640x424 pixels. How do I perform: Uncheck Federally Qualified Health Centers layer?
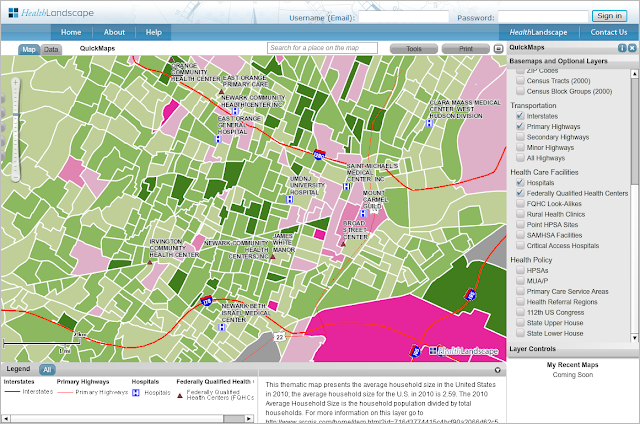click(520, 193)
